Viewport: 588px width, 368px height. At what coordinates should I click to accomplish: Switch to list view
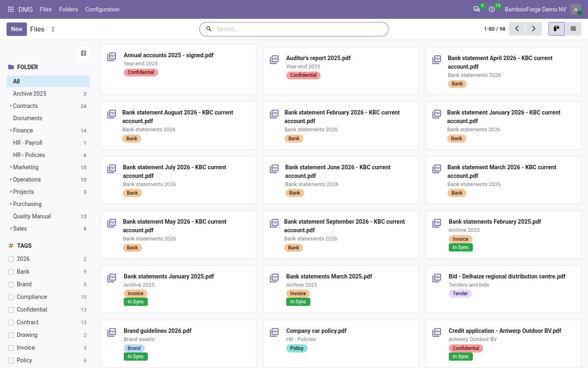click(x=573, y=29)
